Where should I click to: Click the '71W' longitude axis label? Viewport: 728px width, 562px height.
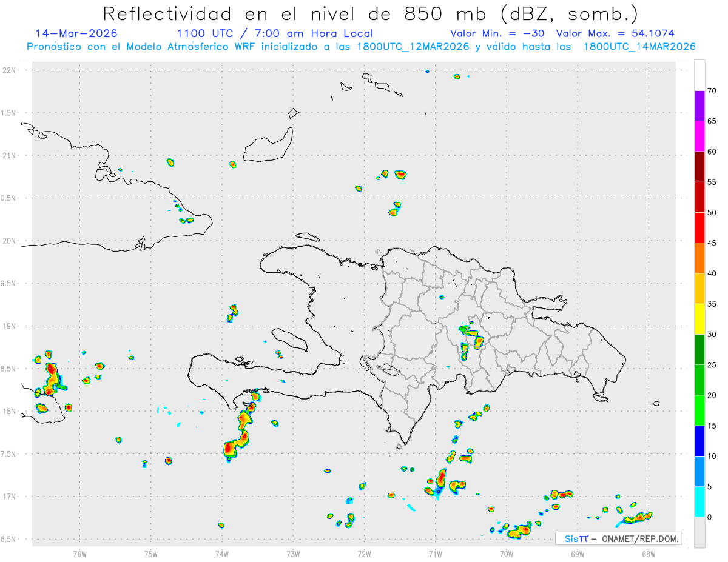tap(435, 553)
